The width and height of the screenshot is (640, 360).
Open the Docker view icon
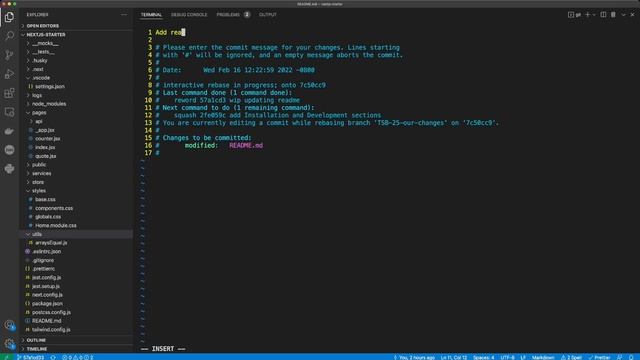[9, 131]
